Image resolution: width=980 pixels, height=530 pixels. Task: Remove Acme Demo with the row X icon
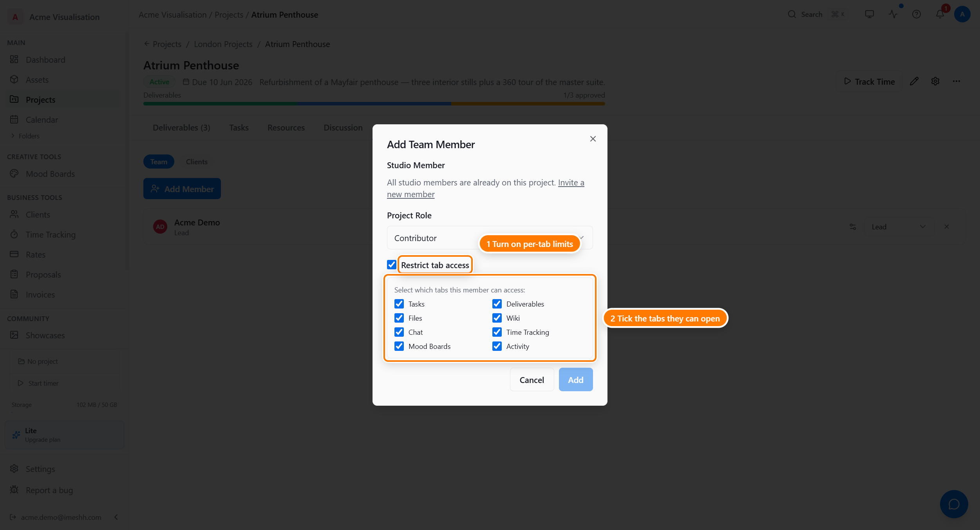coord(947,227)
